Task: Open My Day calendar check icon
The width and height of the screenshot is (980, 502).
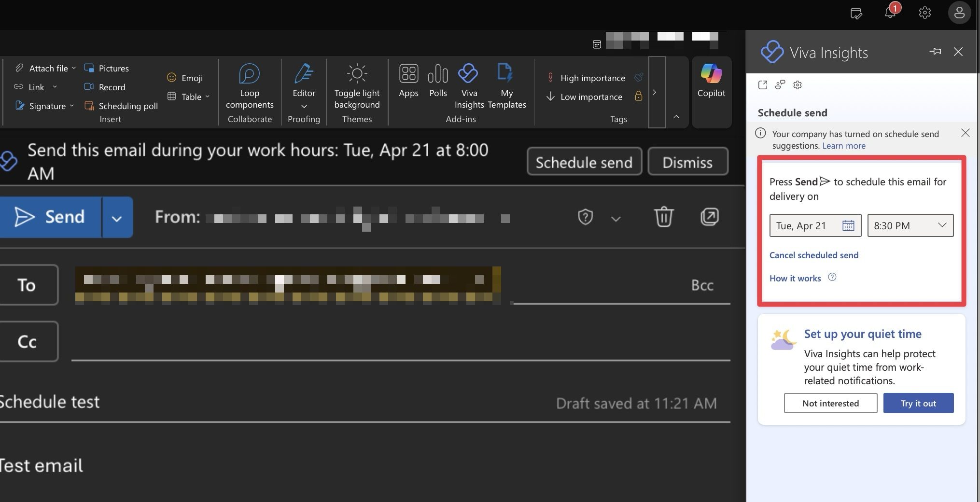Action: pyautogui.click(x=856, y=13)
